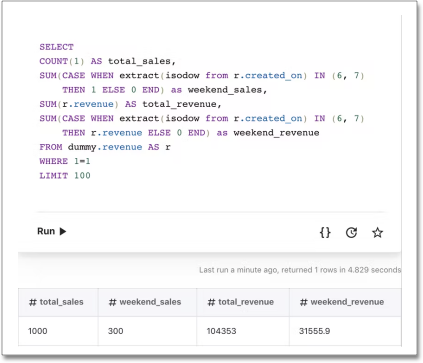This screenshot has width=423, height=363.
Task: Open the curly braces parameters icon
Action: [325, 232]
